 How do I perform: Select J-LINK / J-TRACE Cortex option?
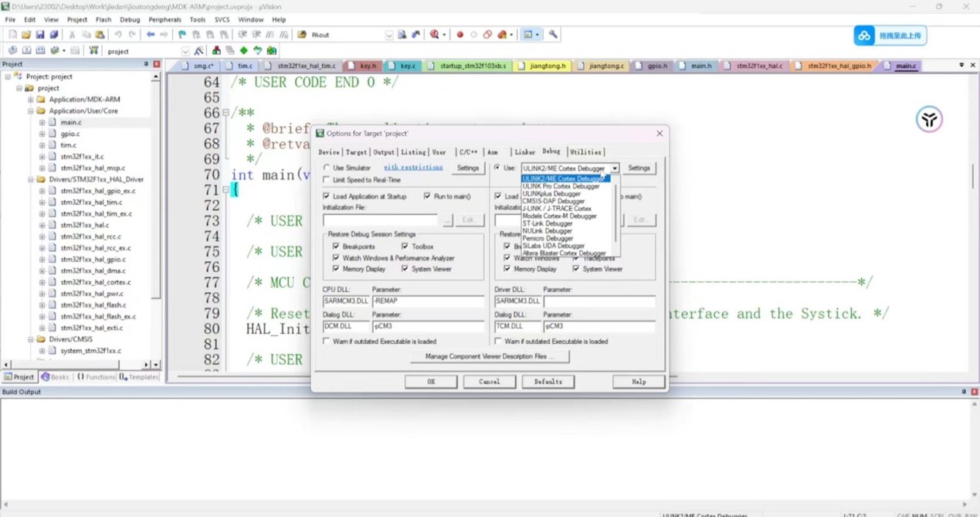coord(557,209)
